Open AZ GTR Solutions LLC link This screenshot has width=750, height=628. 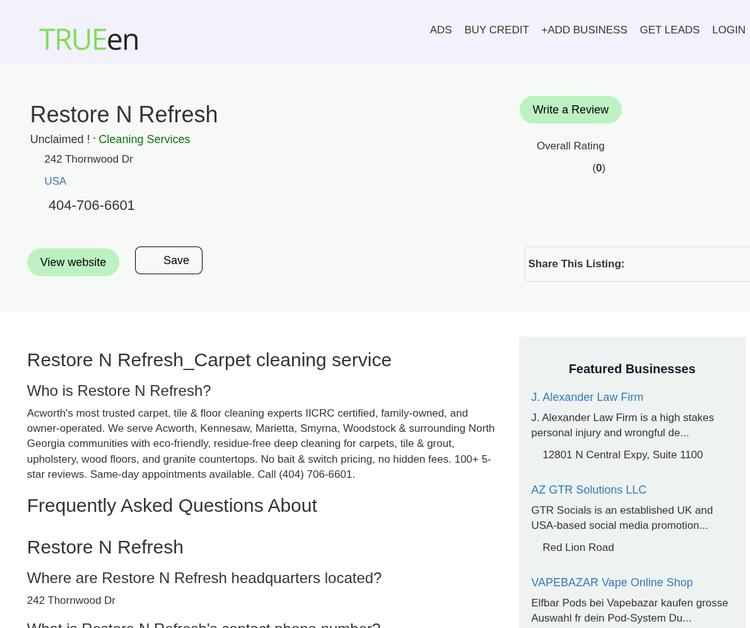coord(588,490)
